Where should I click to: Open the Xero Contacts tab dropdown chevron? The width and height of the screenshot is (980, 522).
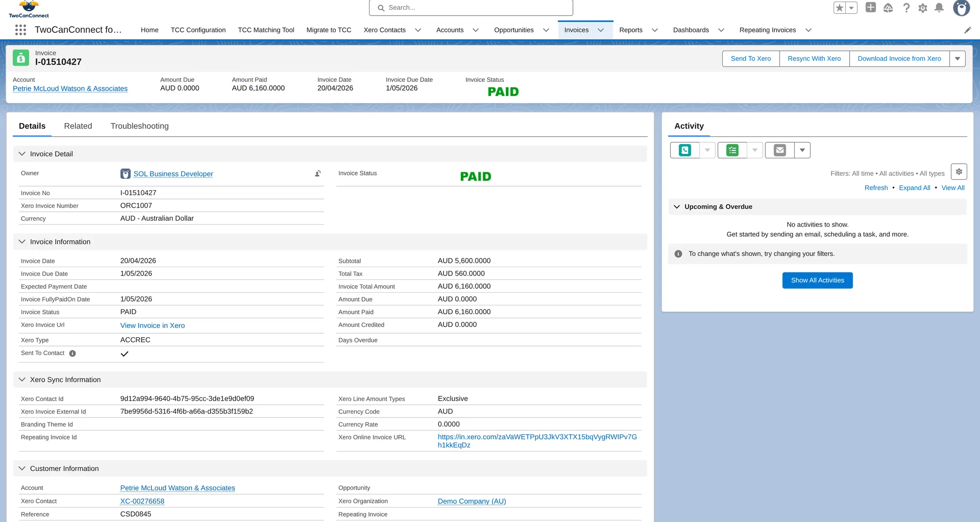pos(418,30)
